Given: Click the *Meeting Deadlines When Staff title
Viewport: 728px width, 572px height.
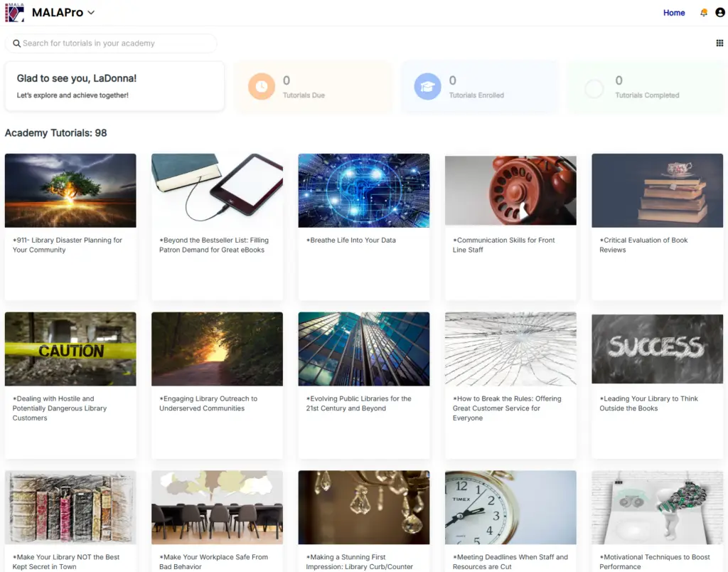Looking at the screenshot, I should (x=510, y=562).
